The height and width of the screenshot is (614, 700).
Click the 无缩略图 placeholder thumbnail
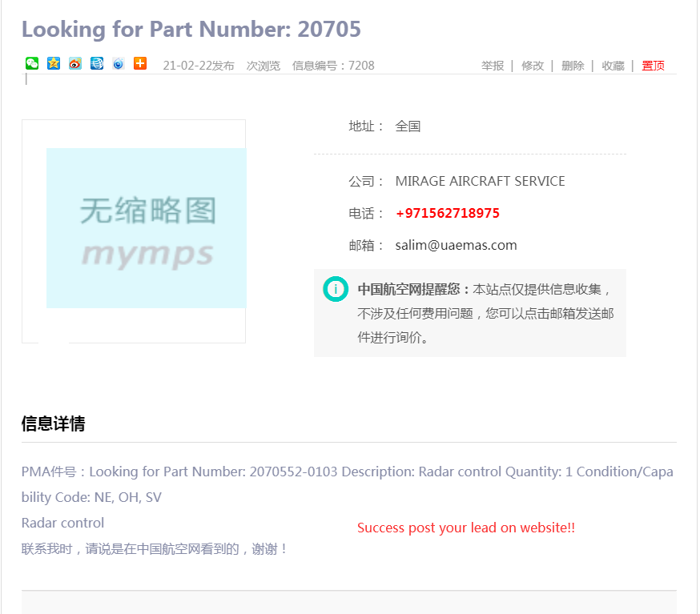click(x=146, y=228)
